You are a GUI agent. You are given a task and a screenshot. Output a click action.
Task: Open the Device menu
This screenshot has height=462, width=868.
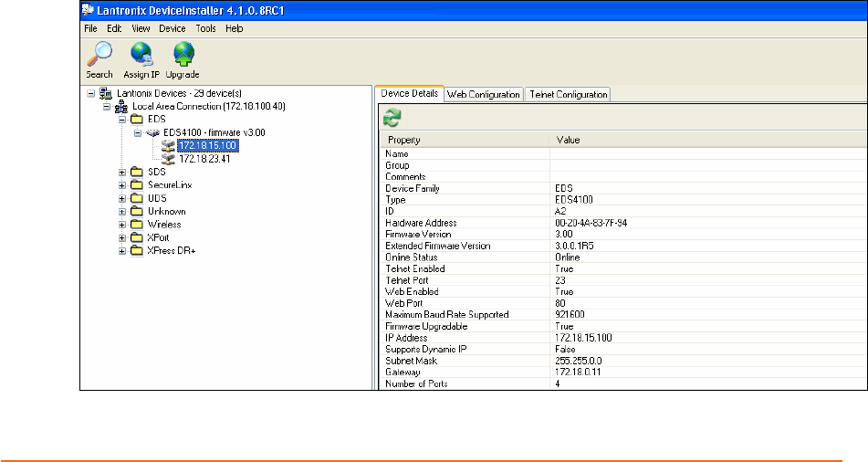[x=172, y=29]
